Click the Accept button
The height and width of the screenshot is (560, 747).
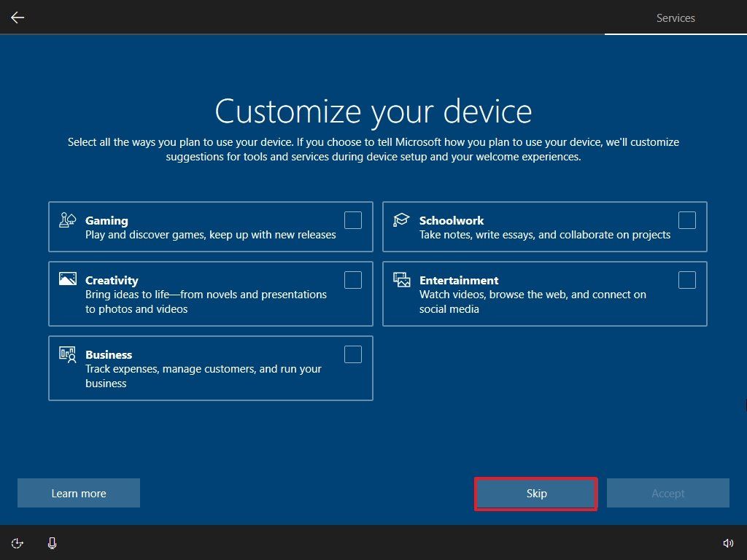(x=667, y=493)
